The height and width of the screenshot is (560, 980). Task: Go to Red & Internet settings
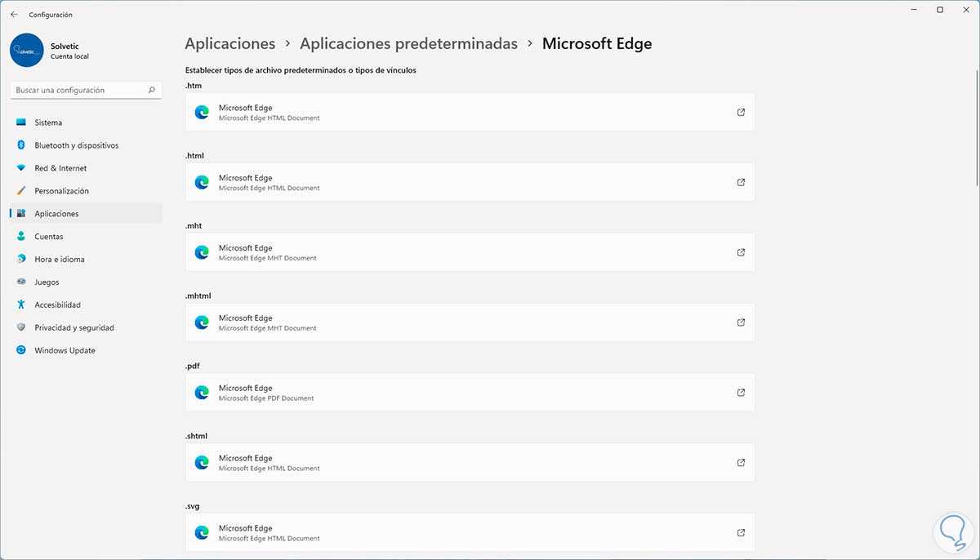[60, 168]
